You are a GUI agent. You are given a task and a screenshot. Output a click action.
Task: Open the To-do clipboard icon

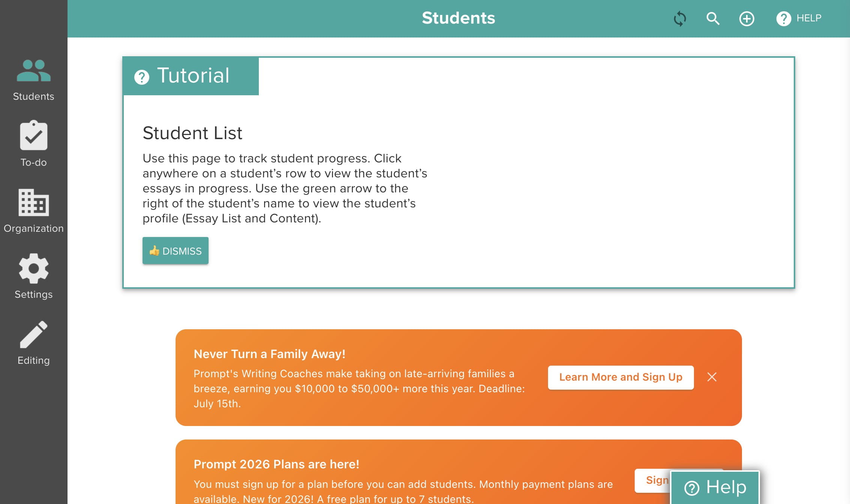(x=33, y=136)
